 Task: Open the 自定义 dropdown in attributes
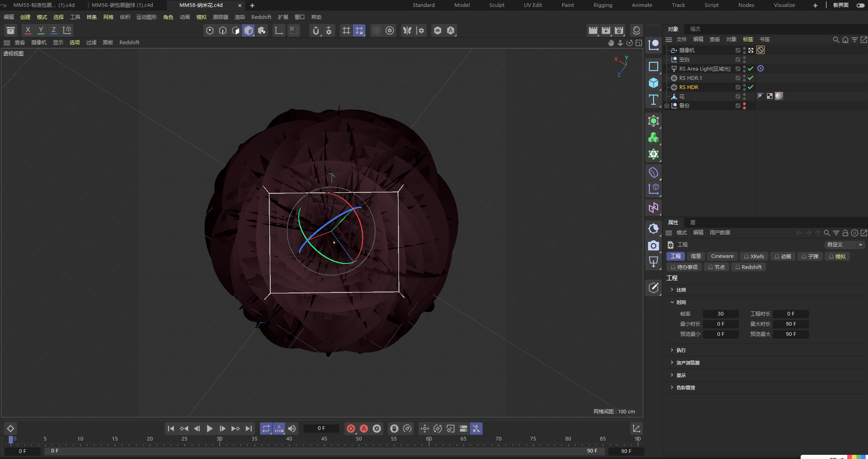click(x=844, y=245)
